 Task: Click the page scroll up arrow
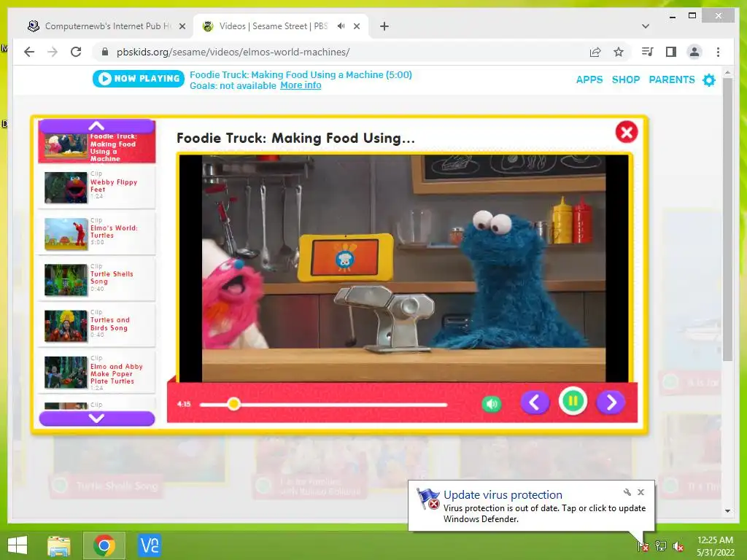coord(727,72)
